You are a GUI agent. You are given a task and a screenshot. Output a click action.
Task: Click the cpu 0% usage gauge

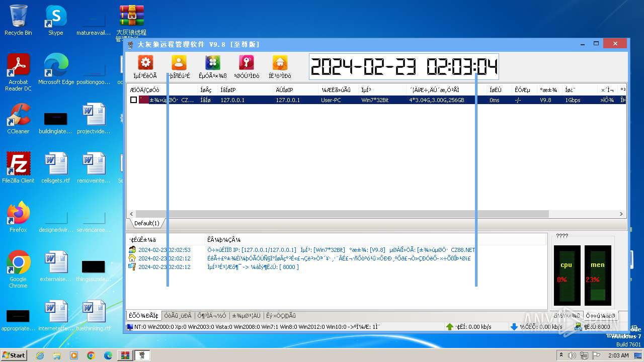click(x=567, y=276)
